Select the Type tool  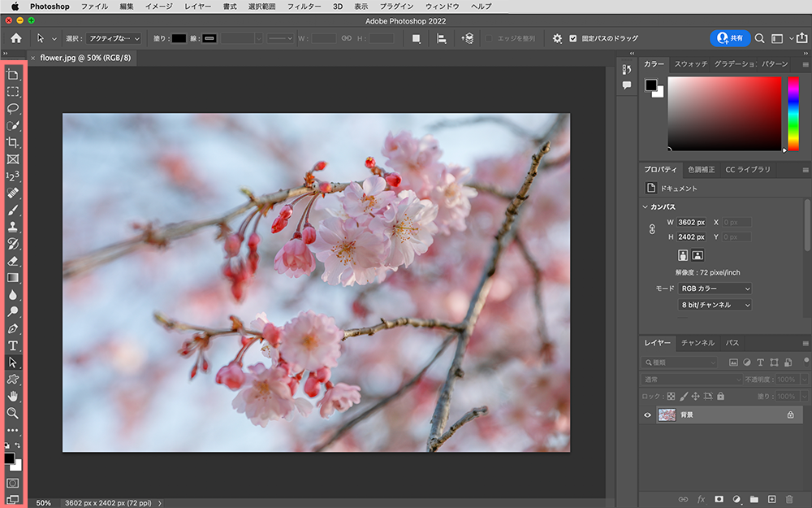tap(13, 345)
